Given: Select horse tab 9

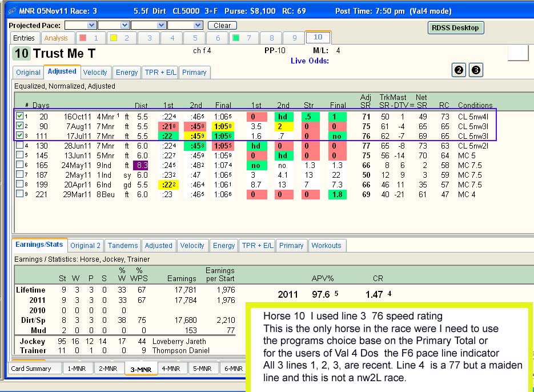Looking at the screenshot, I should tap(295, 38).
